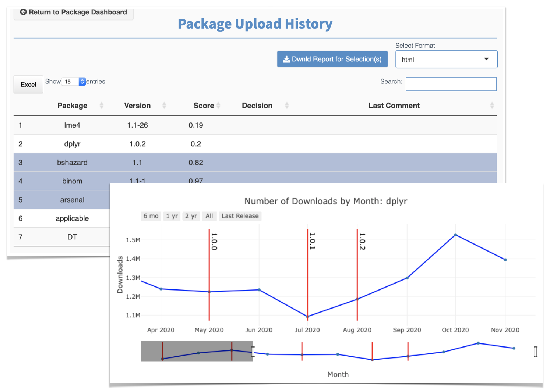Click the right range slider handle

pos(535,352)
